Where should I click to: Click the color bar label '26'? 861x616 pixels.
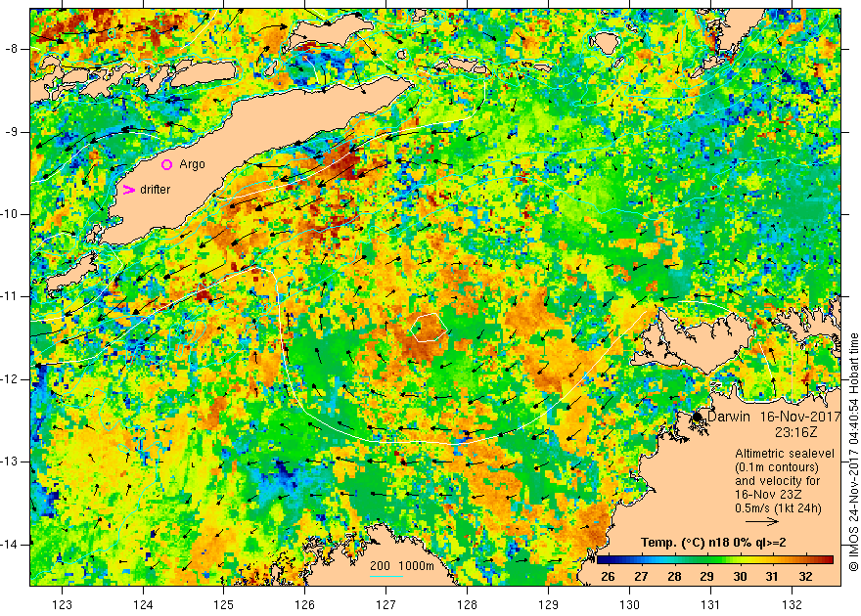(x=608, y=577)
